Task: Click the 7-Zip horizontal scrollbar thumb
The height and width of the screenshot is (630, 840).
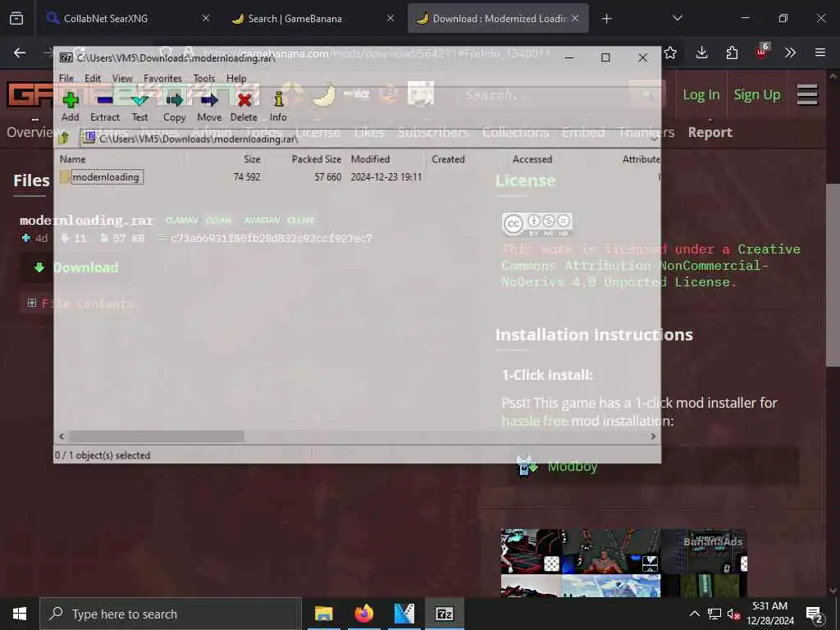Action: pos(157,436)
